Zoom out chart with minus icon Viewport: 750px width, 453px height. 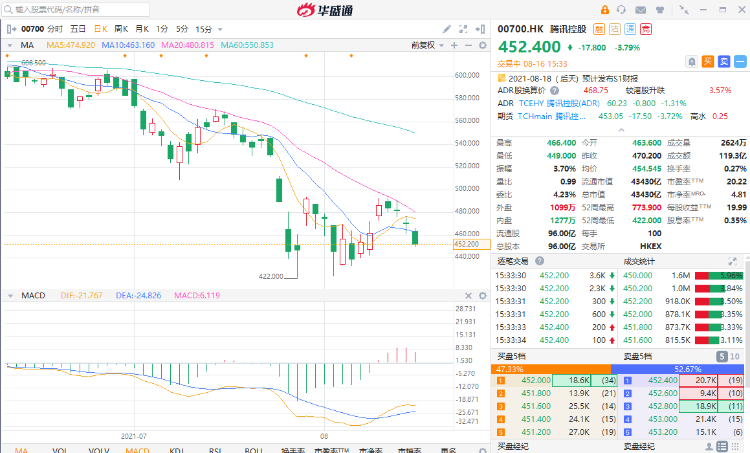(468, 45)
